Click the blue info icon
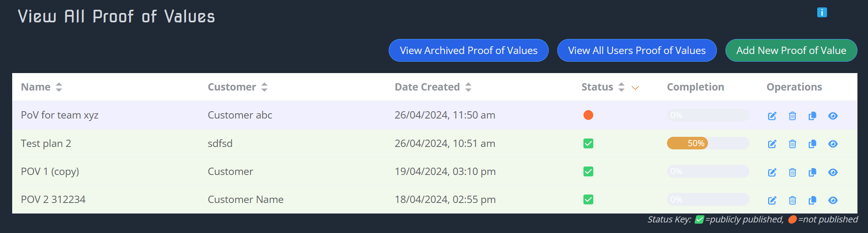 (x=822, y=13)
